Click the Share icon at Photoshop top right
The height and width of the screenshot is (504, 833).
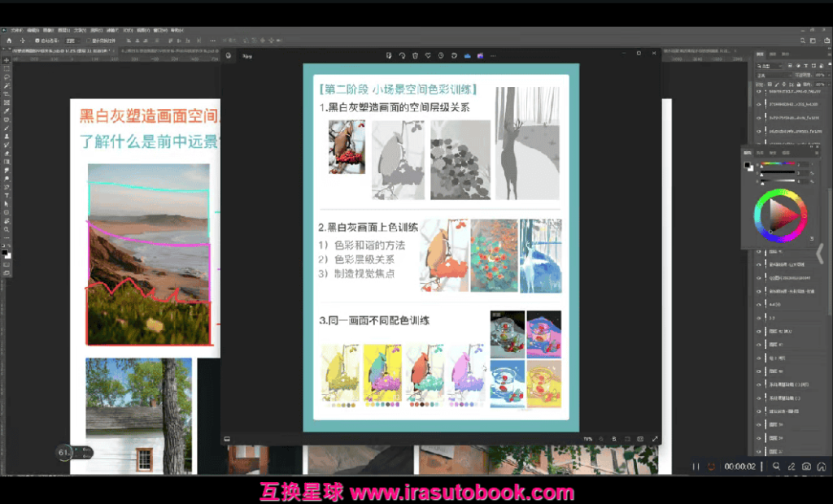pos(827,41)
